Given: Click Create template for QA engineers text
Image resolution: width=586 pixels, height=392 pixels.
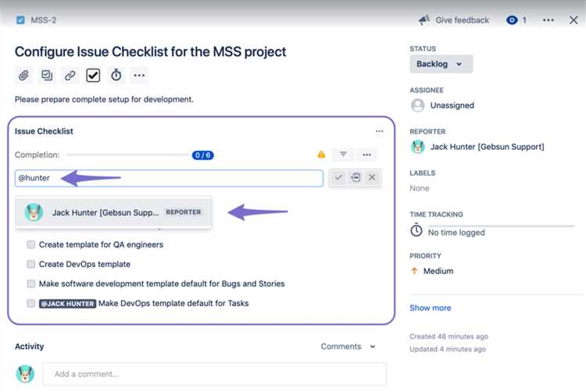Looking at the screenshot, I should point(101,244).
